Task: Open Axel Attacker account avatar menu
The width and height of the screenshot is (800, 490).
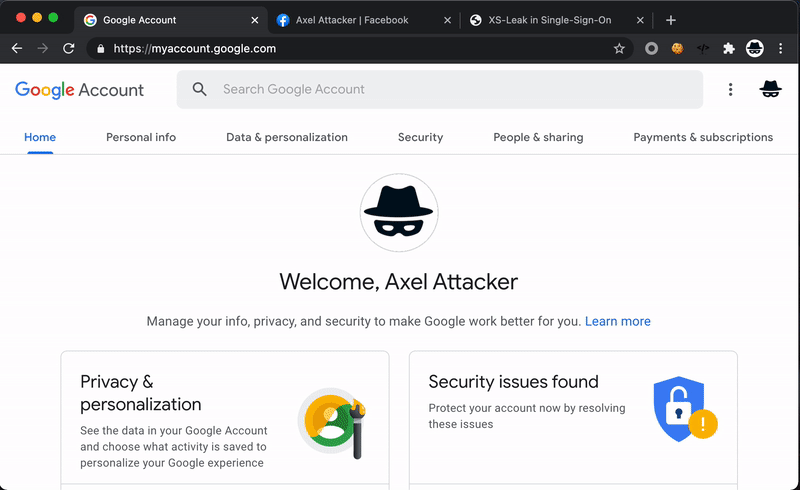Action: (770, 89)
